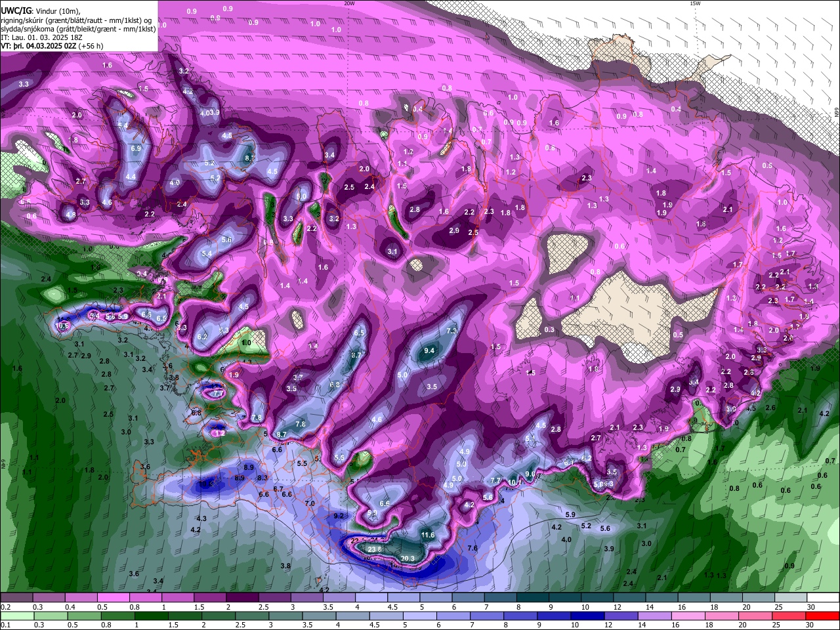Click the '15W' longitude label at top
The image size is (840, 630).
click(695, 3)
